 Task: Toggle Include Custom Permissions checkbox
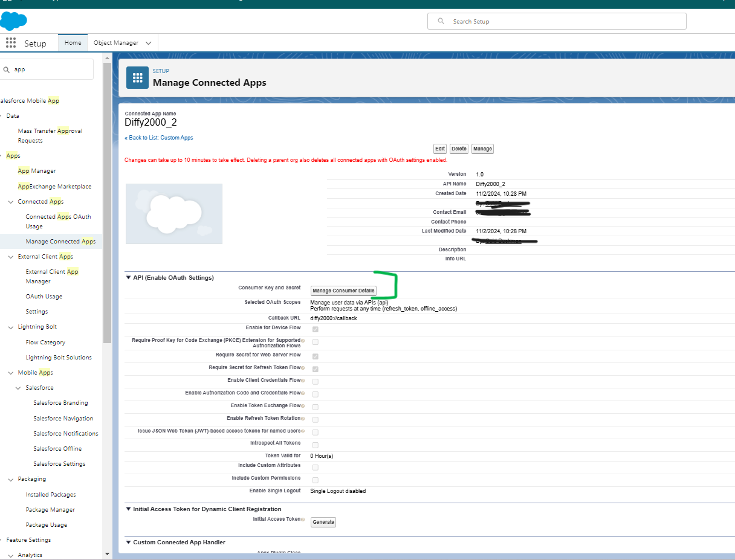tap(315, 480)
